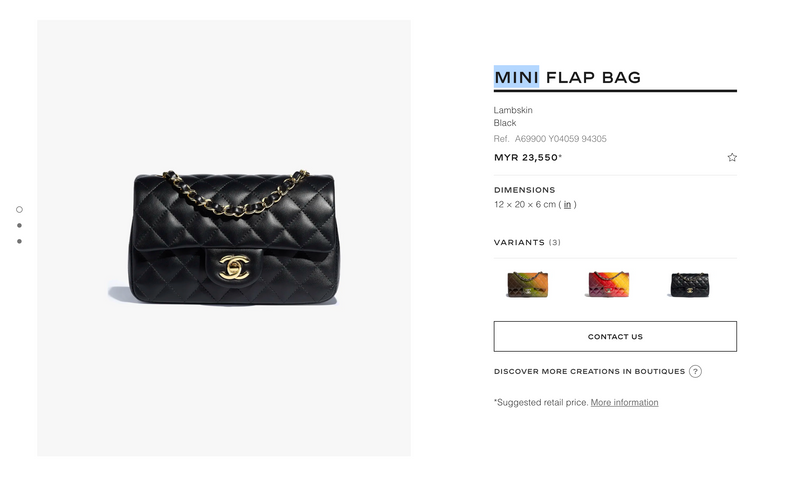The image size is (800, 482).
Task: Click the MINI FLAP BAG title
Action: point(567,78)
